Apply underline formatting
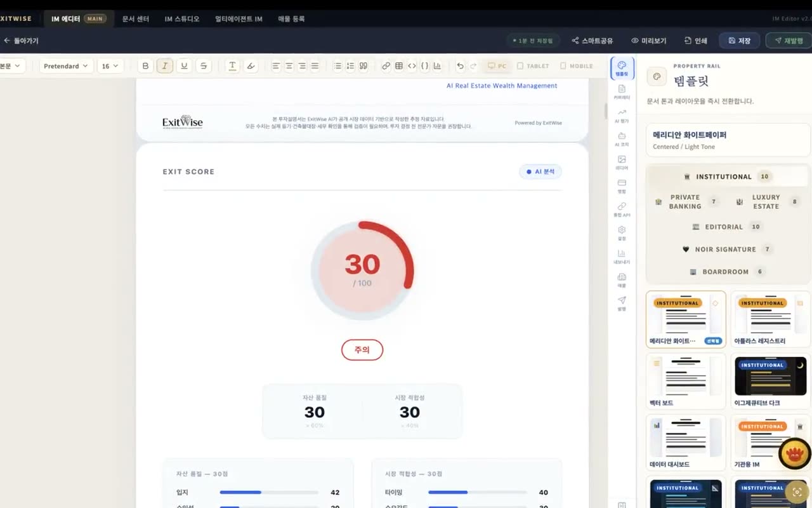 [184, 66]
